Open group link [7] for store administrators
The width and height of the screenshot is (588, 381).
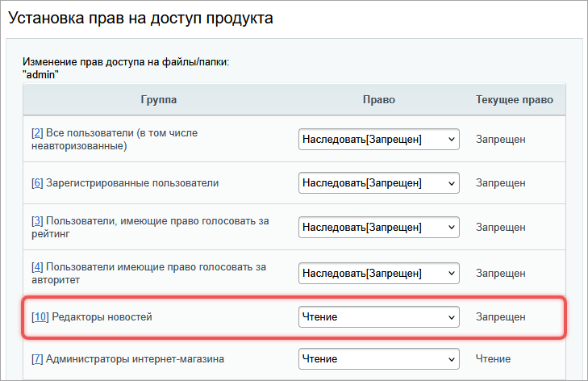click(x=37, y=358)
